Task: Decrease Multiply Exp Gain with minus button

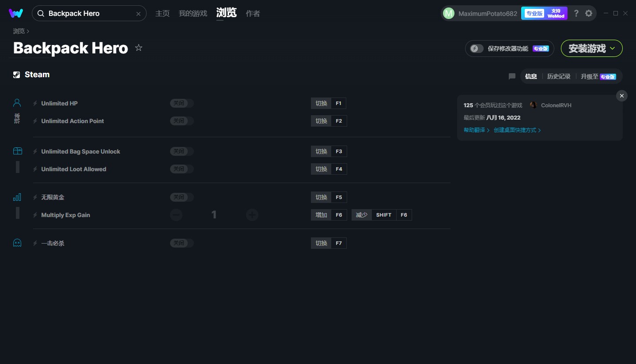Action: [x=176, y=215]
